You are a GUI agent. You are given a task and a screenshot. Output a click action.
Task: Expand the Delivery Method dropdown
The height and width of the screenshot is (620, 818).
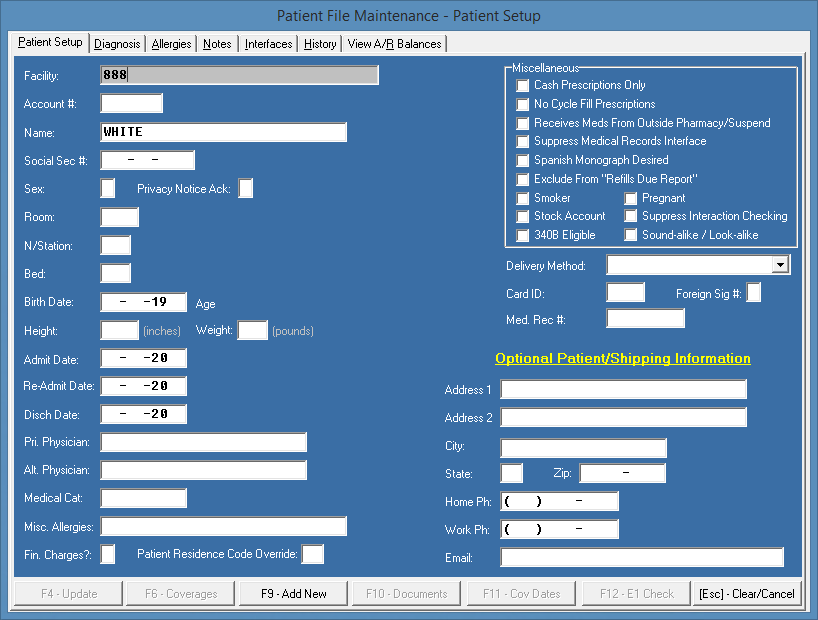click(x=780, y=265)
